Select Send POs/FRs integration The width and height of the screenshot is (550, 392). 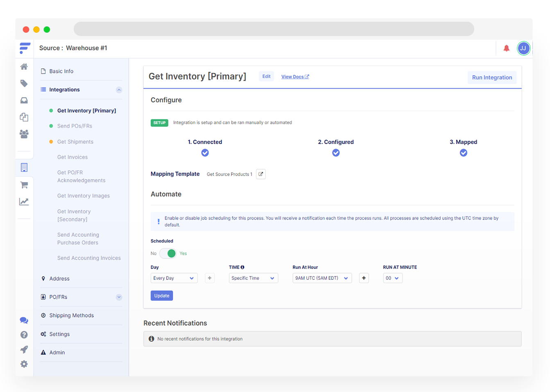(x=75, y=126)
